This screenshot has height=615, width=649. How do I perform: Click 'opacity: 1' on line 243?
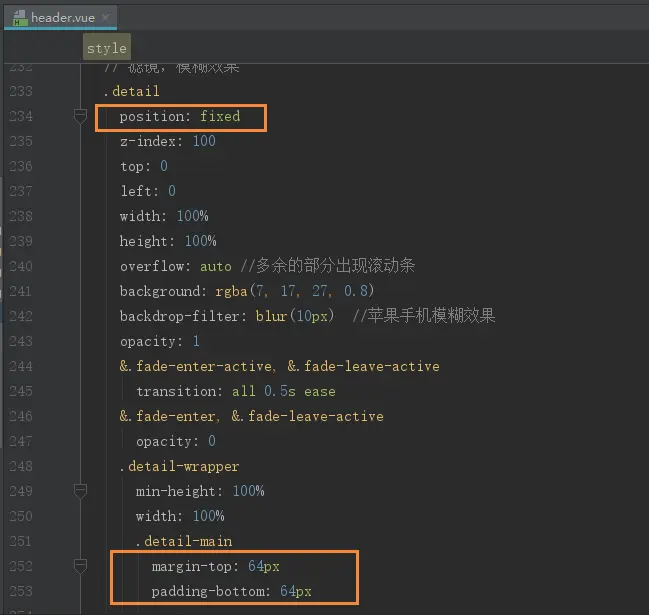tap(160, 341)
